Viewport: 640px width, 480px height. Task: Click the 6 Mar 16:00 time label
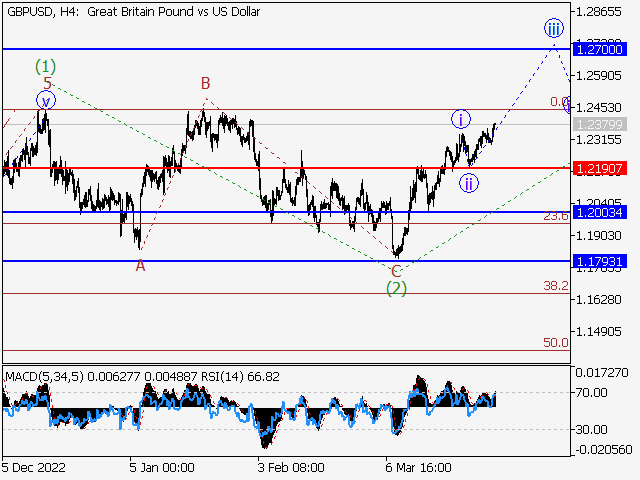(x=418, y=467)
